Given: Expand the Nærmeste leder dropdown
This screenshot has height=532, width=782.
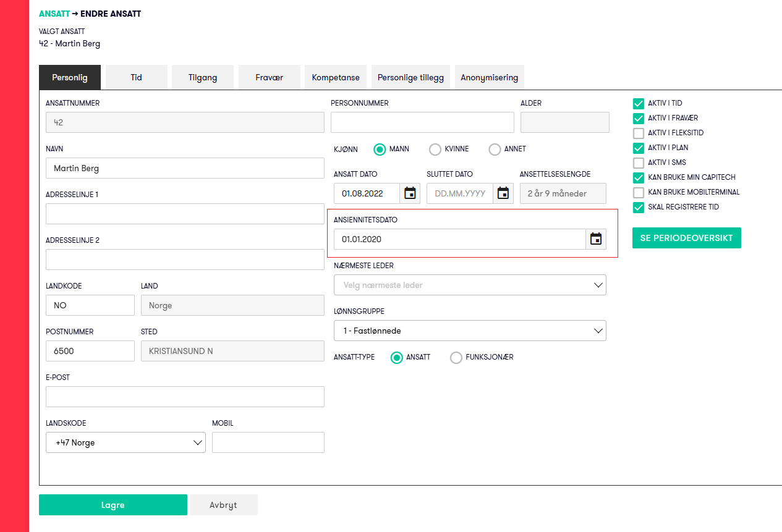Looking at the screenshot, I should point(470,285).
